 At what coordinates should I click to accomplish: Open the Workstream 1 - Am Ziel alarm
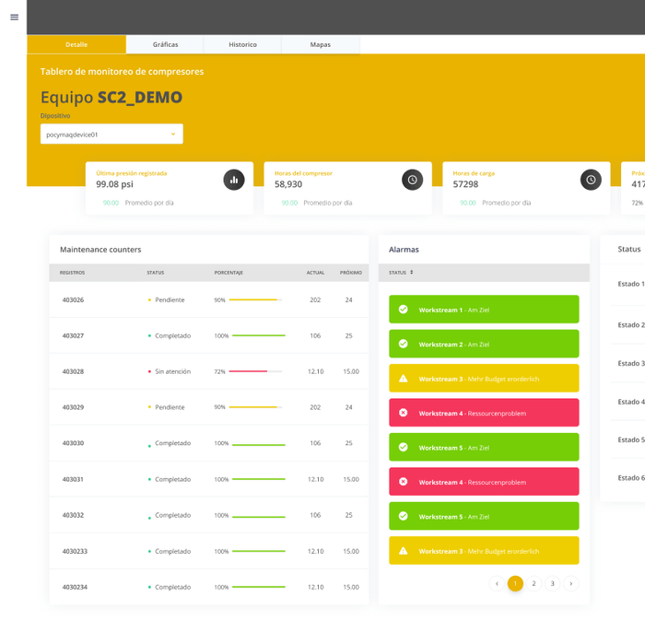484,310
